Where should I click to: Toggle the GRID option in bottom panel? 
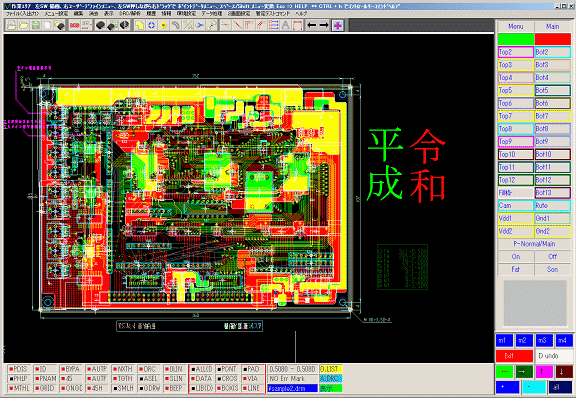coord(45,388)
